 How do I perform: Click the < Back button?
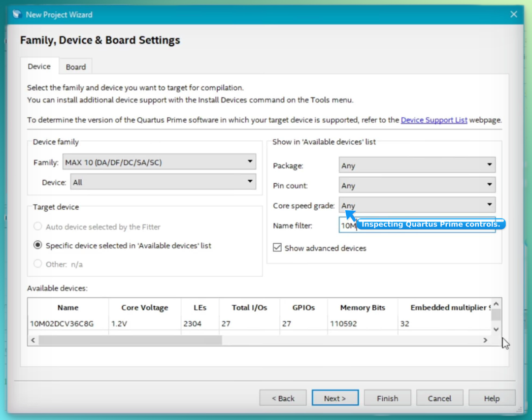pyautogui.click(x=283, y=398)
